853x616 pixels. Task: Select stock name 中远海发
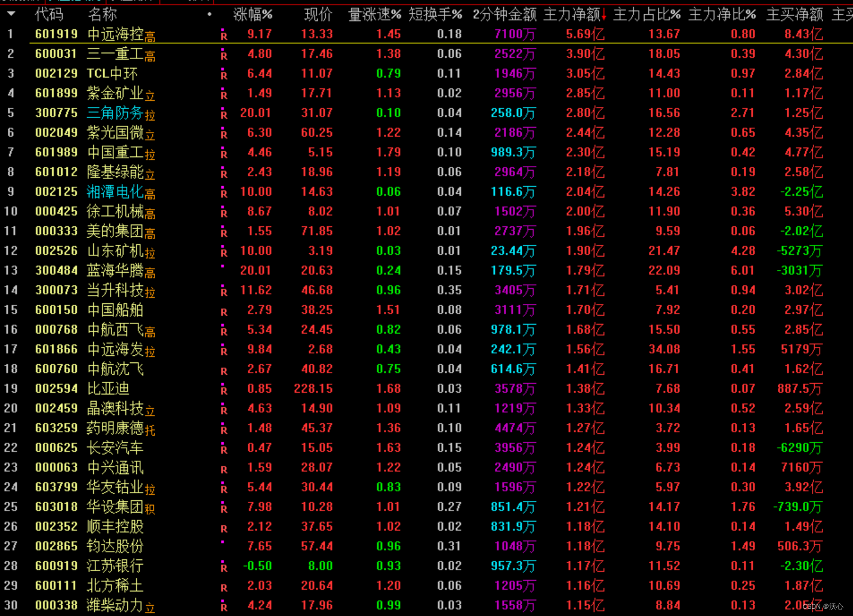pos(115,350)
